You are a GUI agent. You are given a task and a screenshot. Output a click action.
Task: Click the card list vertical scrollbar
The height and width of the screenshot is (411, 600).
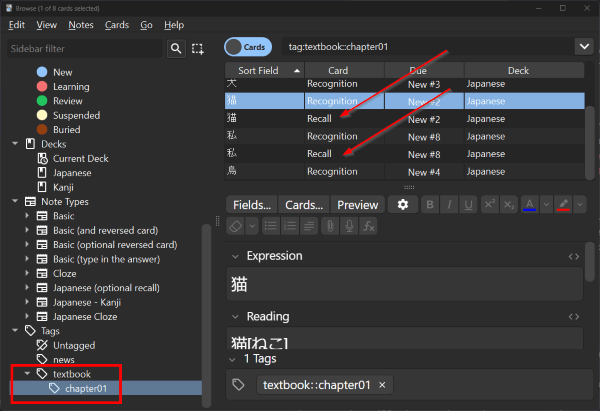coord(589,142)
